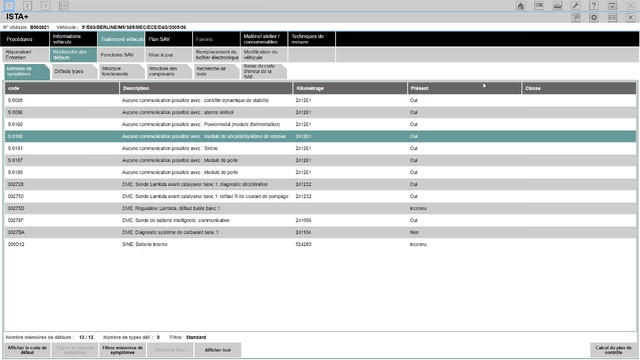Click the keyboard/mail icon beside gear
Image resolution: width=640 pixels, height=360 pixels.
(612, 18)
